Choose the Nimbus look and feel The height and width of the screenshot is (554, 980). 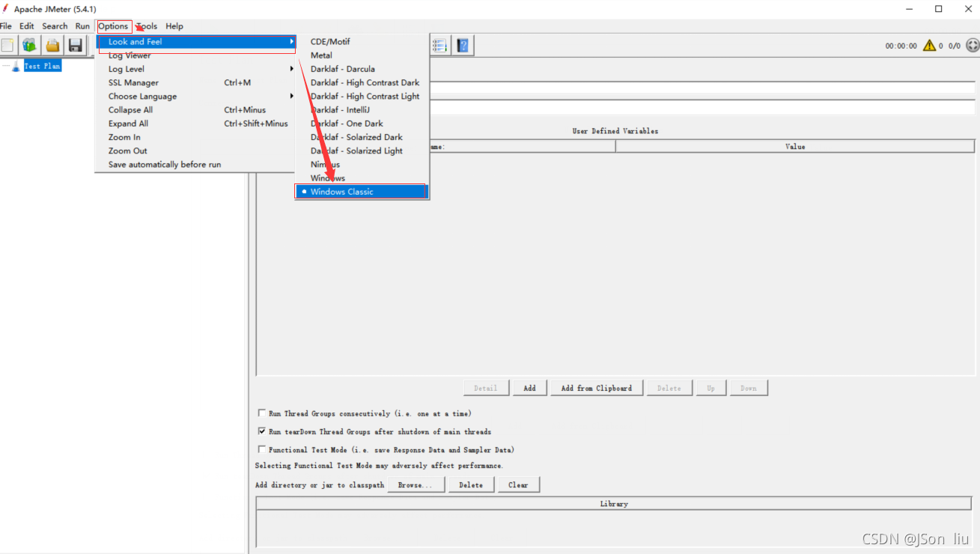click(362, 165)
